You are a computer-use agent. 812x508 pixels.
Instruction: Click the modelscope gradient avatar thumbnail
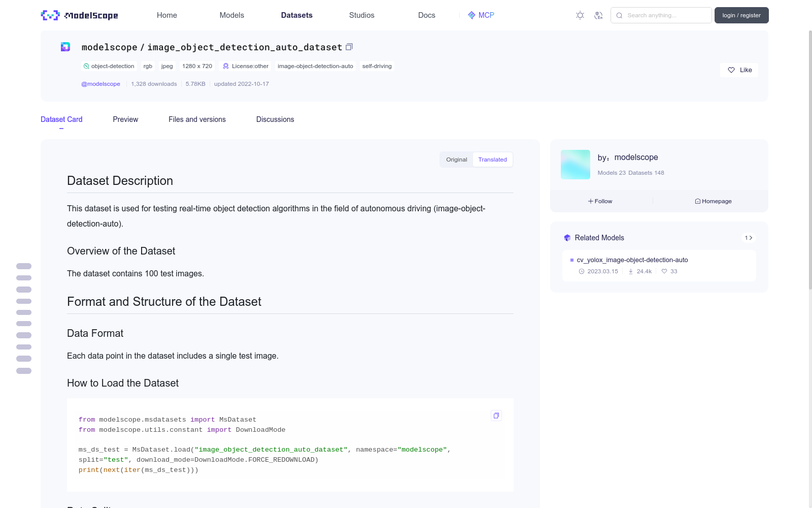(x=576, y=165)
